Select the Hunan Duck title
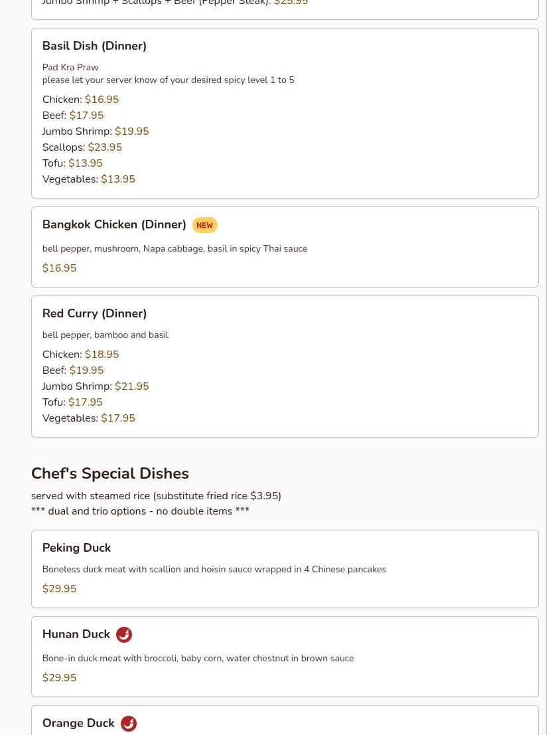 pyautogui.click(x=76, y=634)
